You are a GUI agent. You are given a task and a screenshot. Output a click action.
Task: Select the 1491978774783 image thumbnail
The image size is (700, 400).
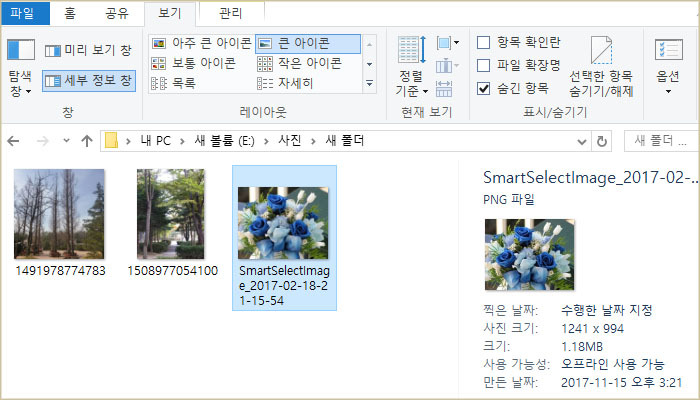coord(59,214)
